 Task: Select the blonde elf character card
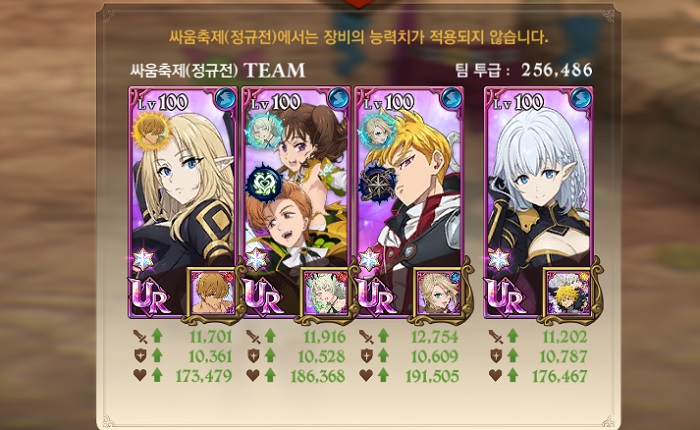coord(183,202)
